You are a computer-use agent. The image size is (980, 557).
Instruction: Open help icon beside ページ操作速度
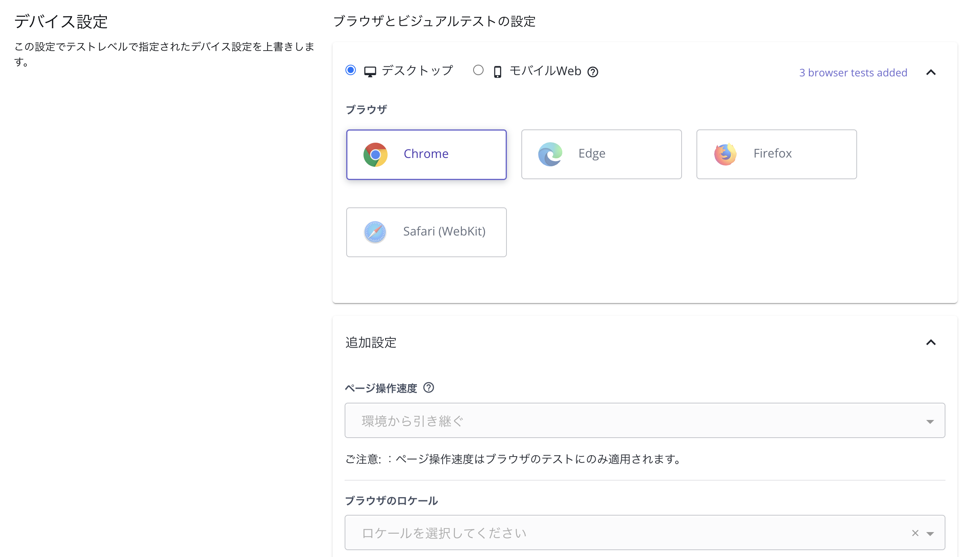429,387
